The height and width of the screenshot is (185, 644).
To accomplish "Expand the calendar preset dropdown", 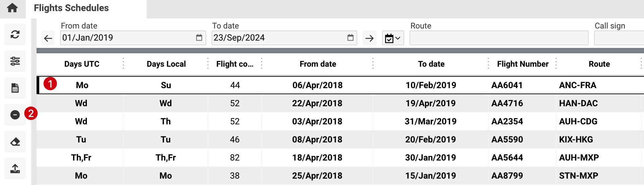I will (x=393, y=38).
